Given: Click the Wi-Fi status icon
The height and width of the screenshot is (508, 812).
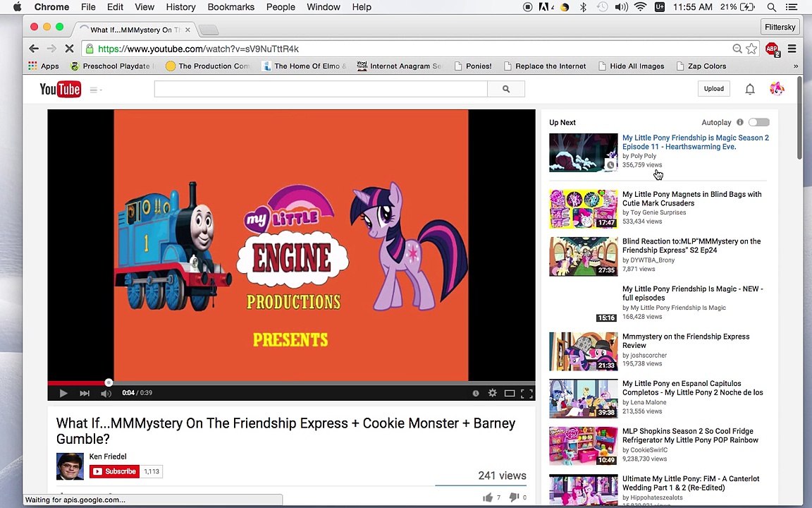Looking at the screenshot, I should [x=641, y=7].
